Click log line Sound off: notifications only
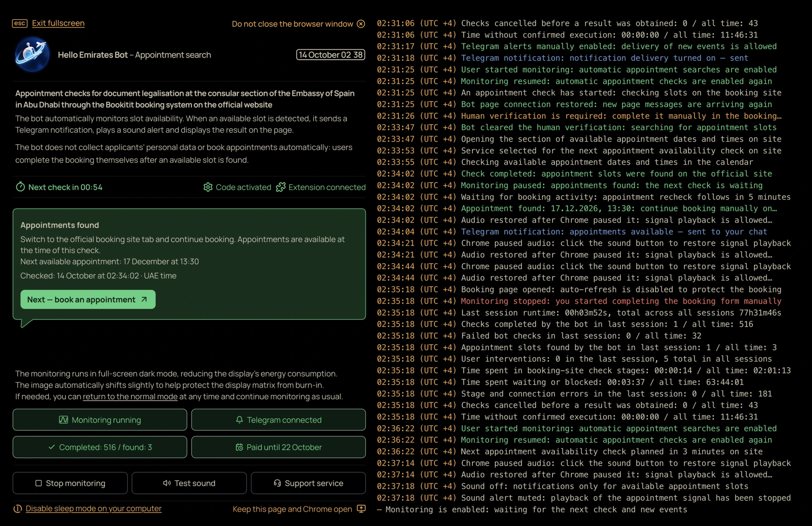The width and height of the screenshot is (812, 526). pyautogui.click(x=562, y=486)
